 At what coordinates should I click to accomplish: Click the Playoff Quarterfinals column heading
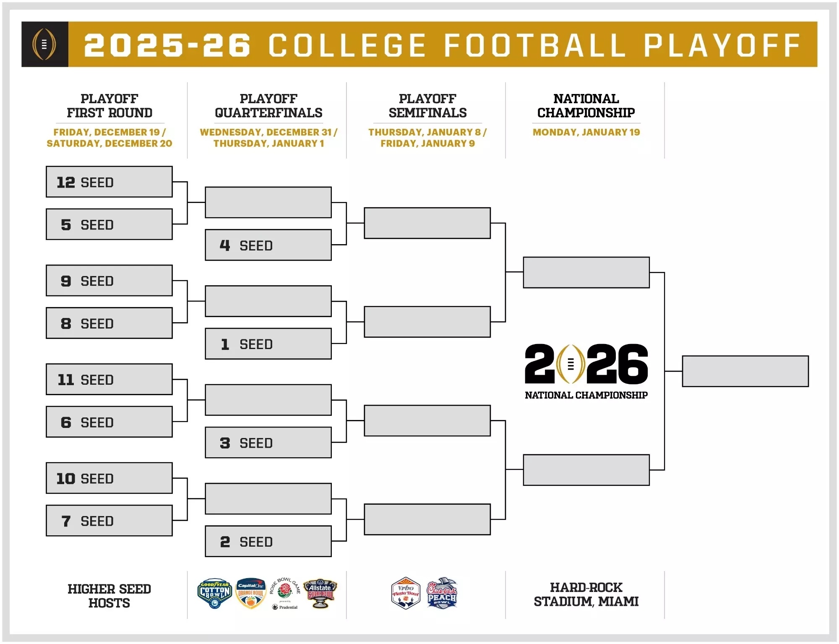(x=268, y=106)
